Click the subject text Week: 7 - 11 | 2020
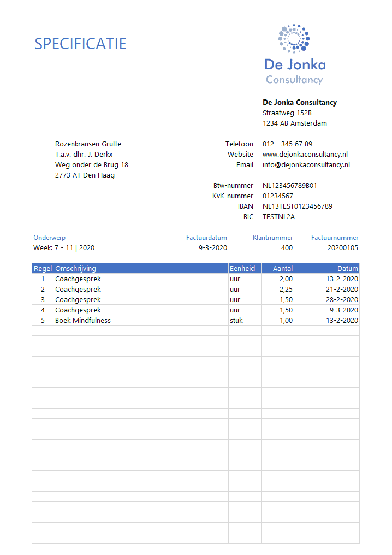 click(64, 248)
